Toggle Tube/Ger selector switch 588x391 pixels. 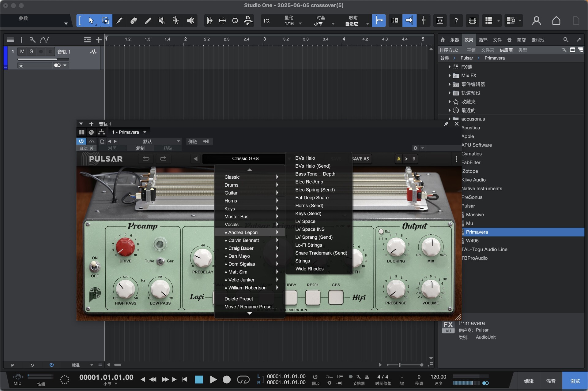[160, 261]
